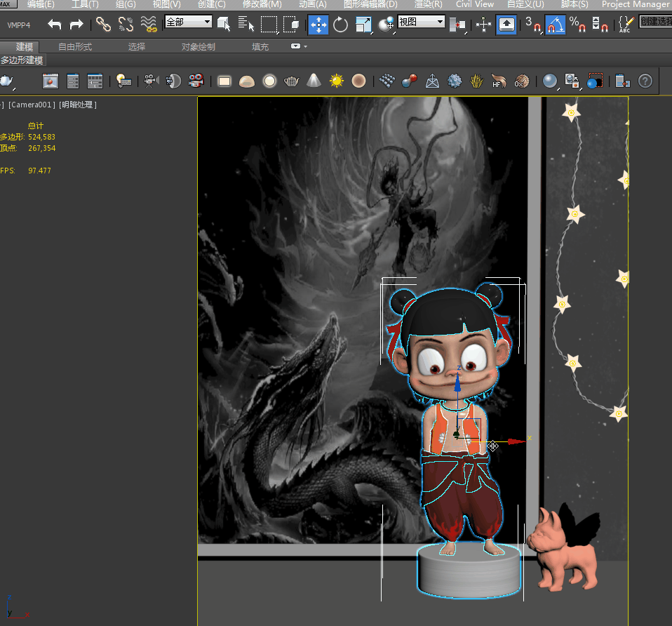672x626 pixels.
Task: Click the 多边形建模 panel button
Action: (22, 60)
